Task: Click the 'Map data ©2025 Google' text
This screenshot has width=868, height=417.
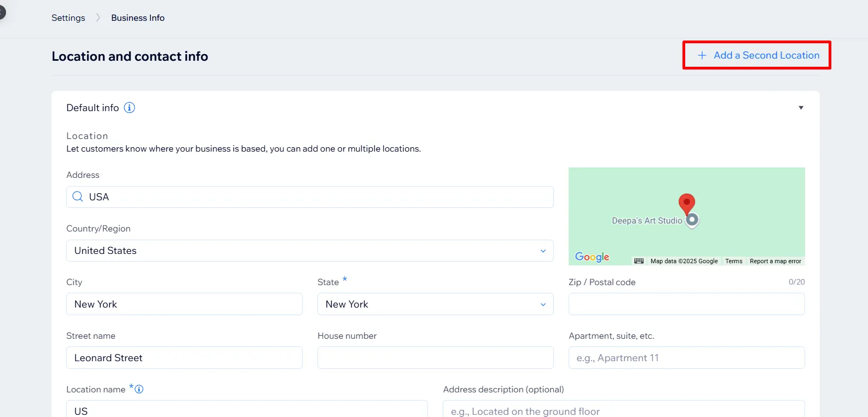Action: [684, 261]
